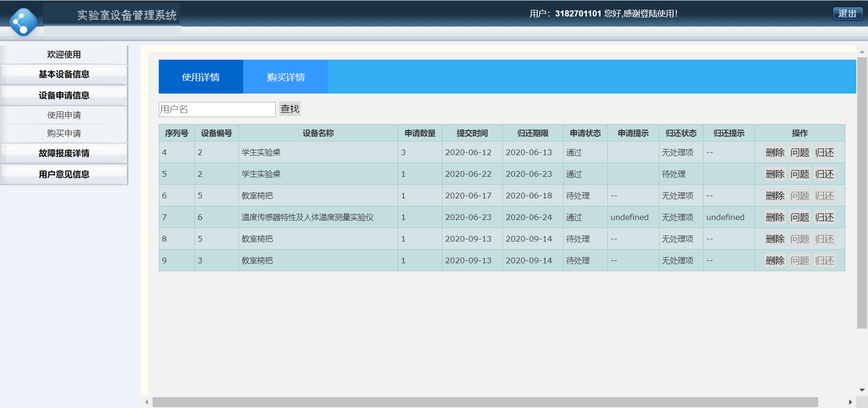
Task: Delete the row with 序列号 8
Action: pyautogui.click(x=775, y=239)
